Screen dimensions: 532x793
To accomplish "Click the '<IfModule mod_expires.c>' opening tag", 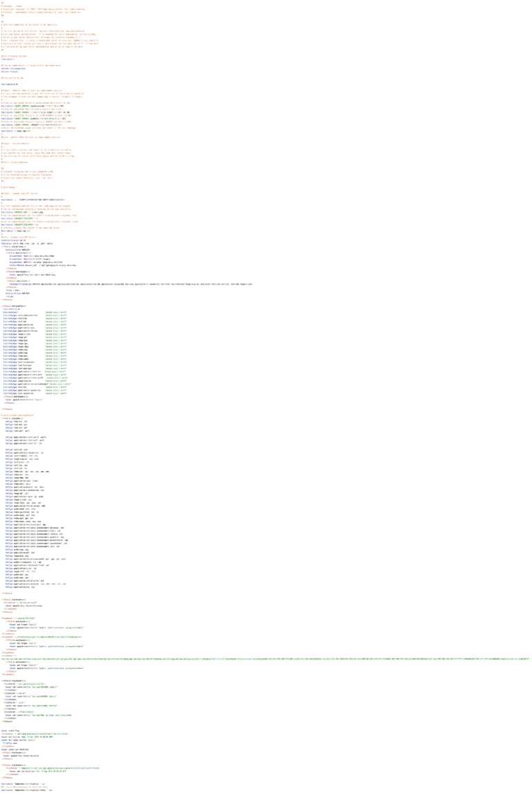I will (x=14, y=306).
